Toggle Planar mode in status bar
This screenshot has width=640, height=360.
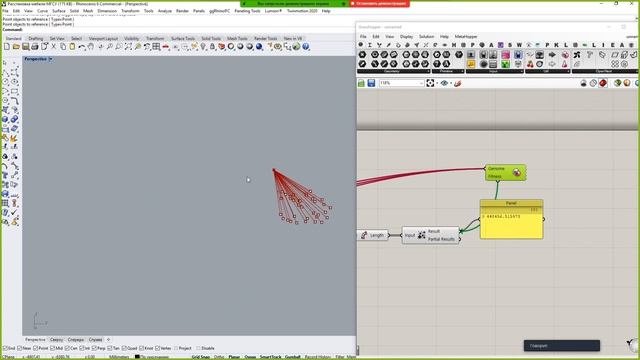234,357
